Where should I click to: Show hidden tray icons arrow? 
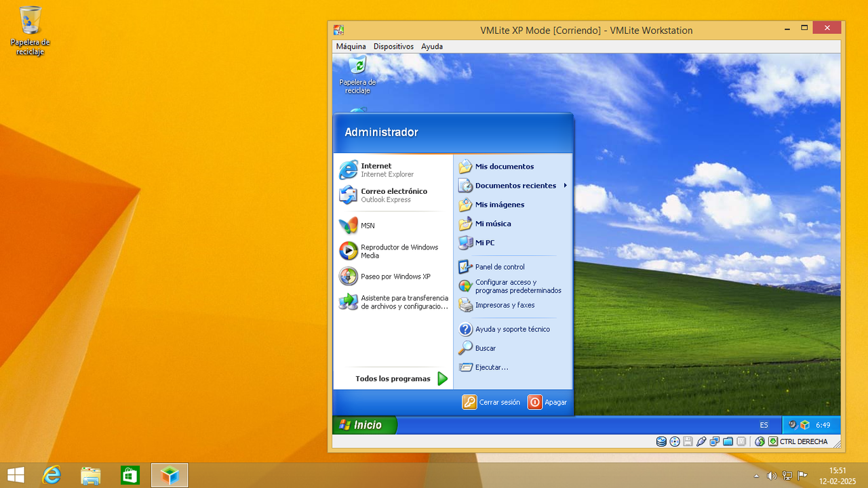[757, 476]
